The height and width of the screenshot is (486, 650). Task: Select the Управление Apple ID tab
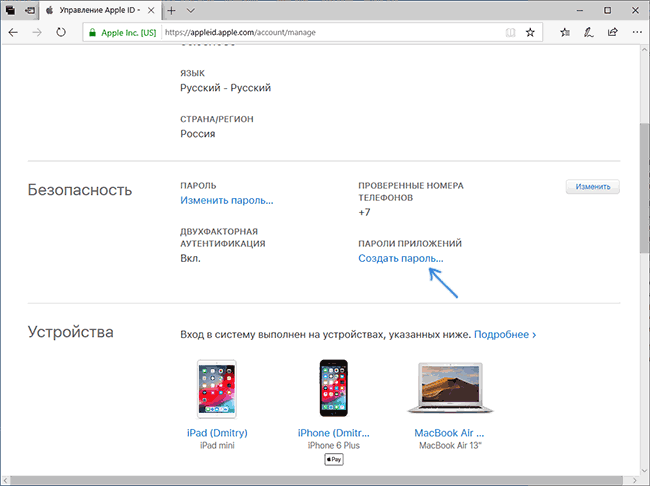(100, 10)
